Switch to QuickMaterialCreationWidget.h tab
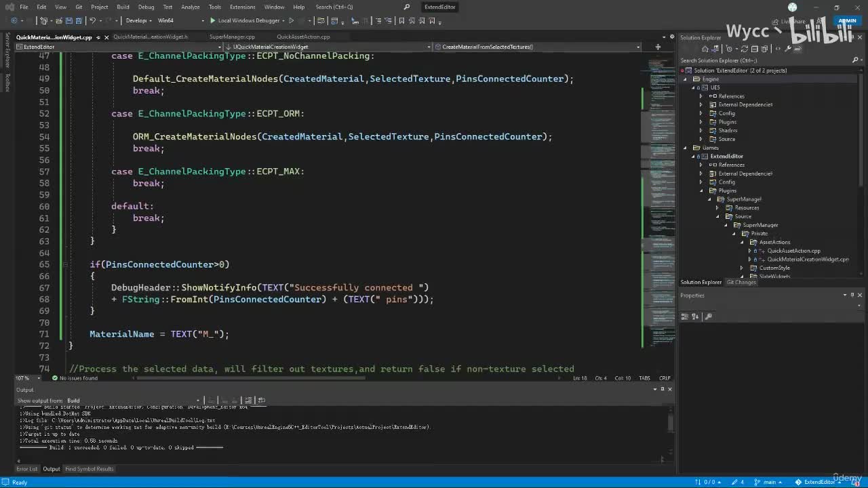This screenshot has height=488, width=868. coord(151,37)
